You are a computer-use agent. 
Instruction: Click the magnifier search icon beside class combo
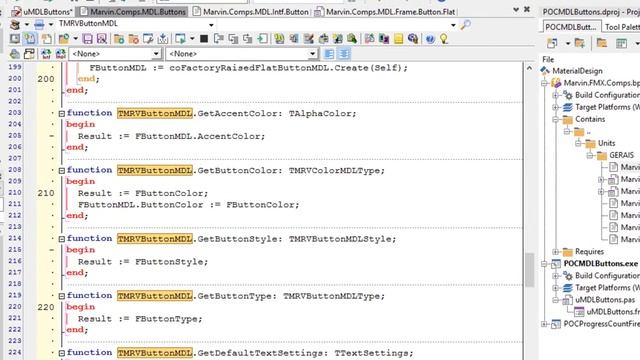[465, 25]
